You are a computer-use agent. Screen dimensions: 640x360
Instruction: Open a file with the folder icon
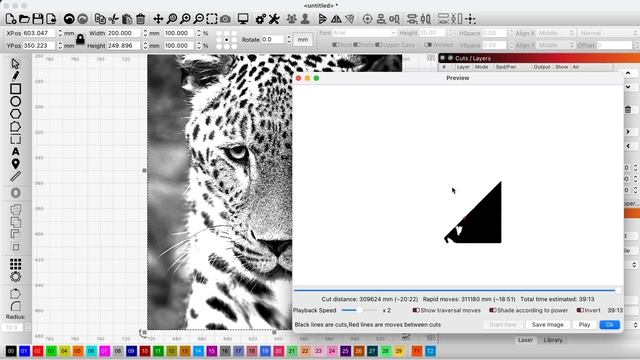[24, 19]
